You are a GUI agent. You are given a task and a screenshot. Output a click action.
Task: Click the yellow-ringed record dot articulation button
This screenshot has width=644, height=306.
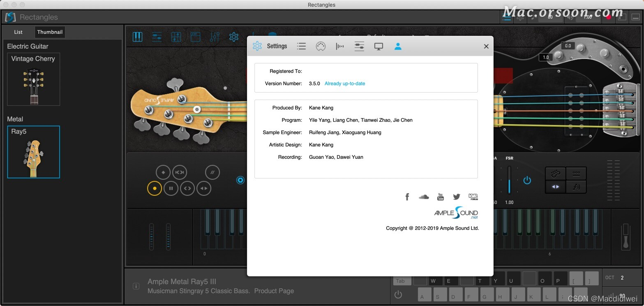click(x=155, y=188)
